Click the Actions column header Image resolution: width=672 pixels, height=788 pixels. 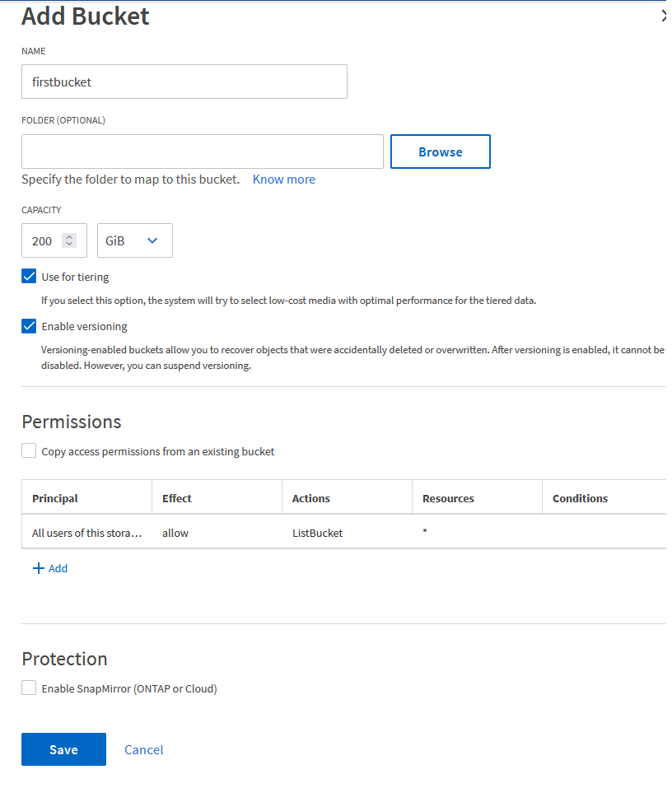348,498
